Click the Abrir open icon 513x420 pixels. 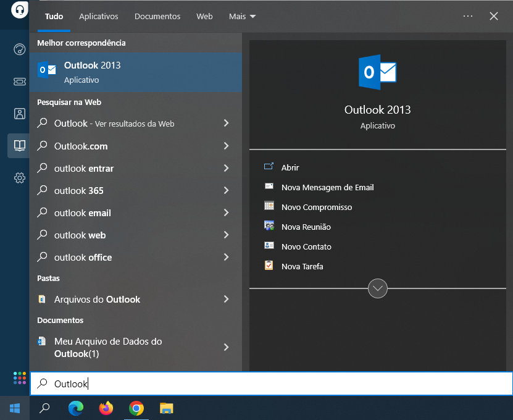(x=269, y=167)
